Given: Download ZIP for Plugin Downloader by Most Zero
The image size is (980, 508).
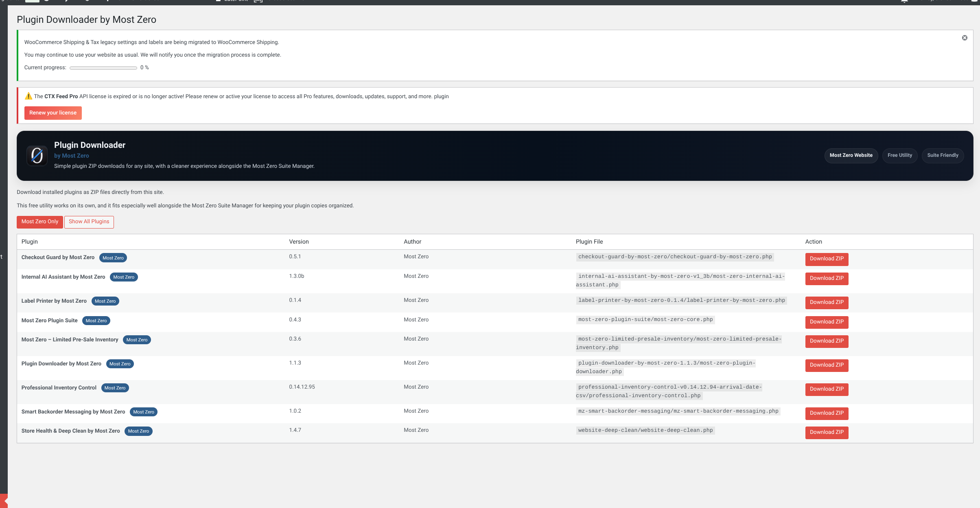Looking at the screenshot, I should pyautogui.click(x=827, y=365).
